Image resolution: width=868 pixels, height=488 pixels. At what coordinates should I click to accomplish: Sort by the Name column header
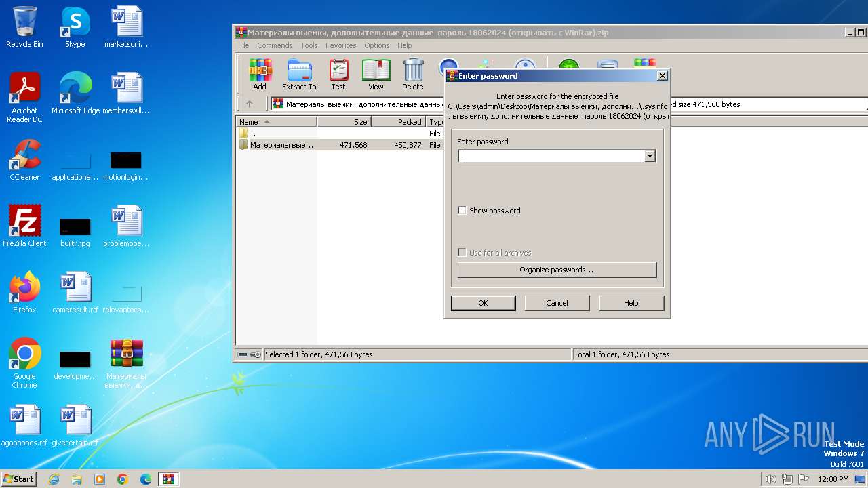click(277, 122)
